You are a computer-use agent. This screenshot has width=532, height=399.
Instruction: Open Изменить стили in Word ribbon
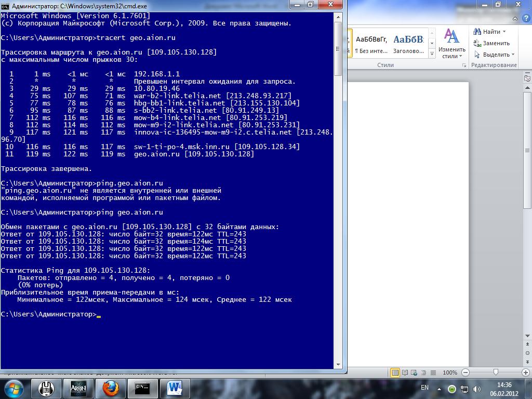click(451, 44)
